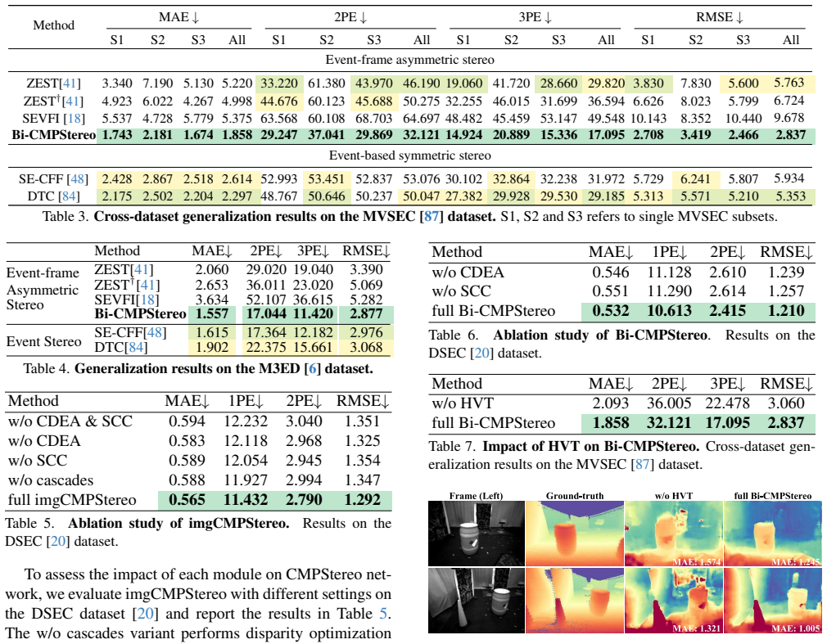This screenshot has height=644, width=827.
Task: Click the bottom-row Frame (Left) image
Action: (477, 601)
